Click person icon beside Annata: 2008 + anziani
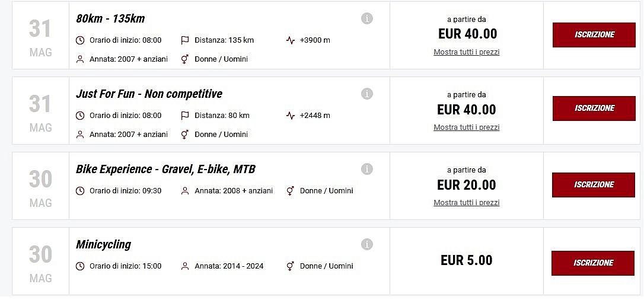 [185, 191]
